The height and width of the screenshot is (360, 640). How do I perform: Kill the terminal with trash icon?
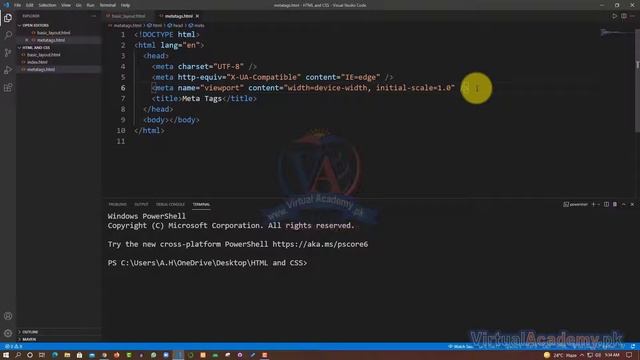615,204
